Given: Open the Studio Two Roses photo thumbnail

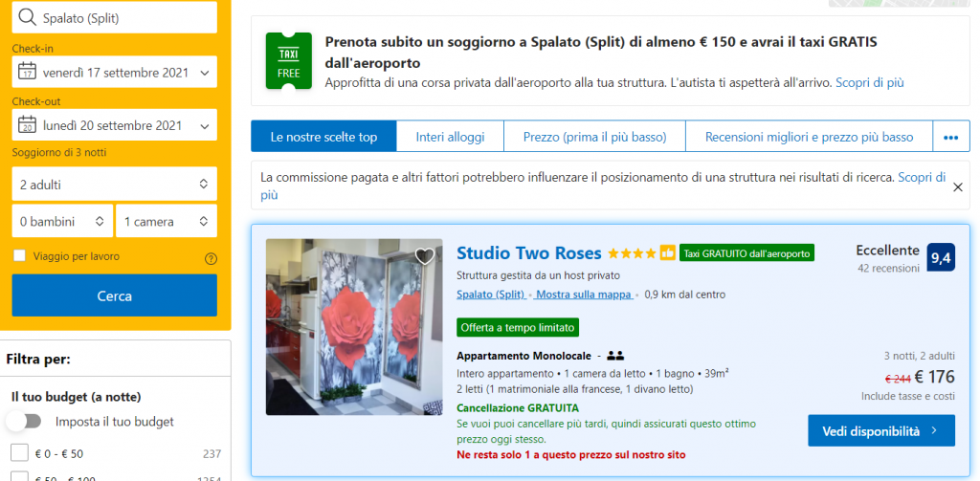Looking at the screenshot, I should 354,327.
